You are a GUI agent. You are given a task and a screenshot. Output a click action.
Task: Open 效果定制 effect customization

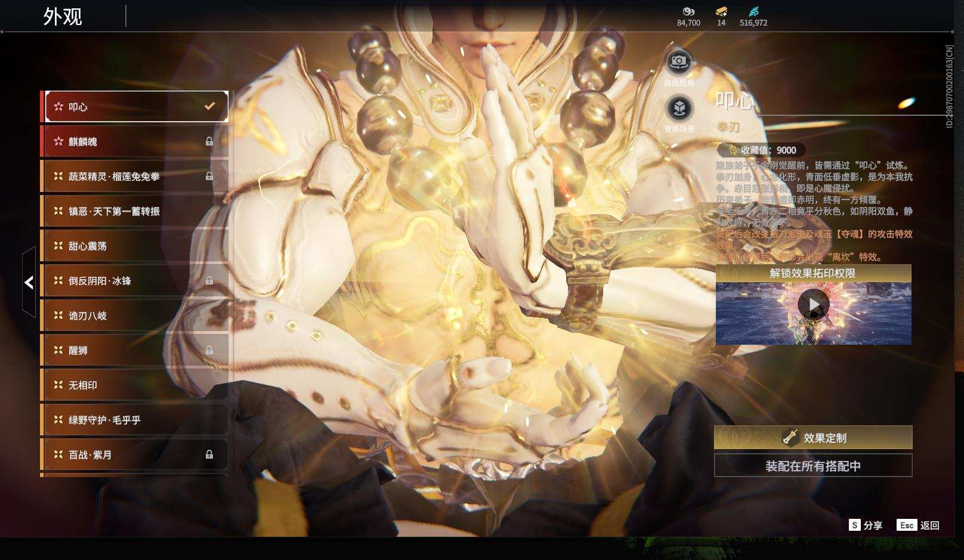[813, 438]
